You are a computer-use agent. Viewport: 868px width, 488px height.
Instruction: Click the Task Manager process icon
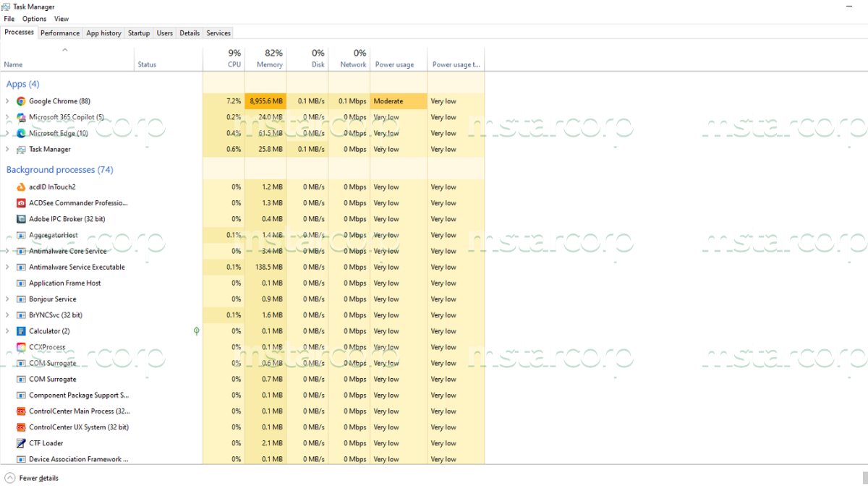pyautogui.click(x=21, y=149)
